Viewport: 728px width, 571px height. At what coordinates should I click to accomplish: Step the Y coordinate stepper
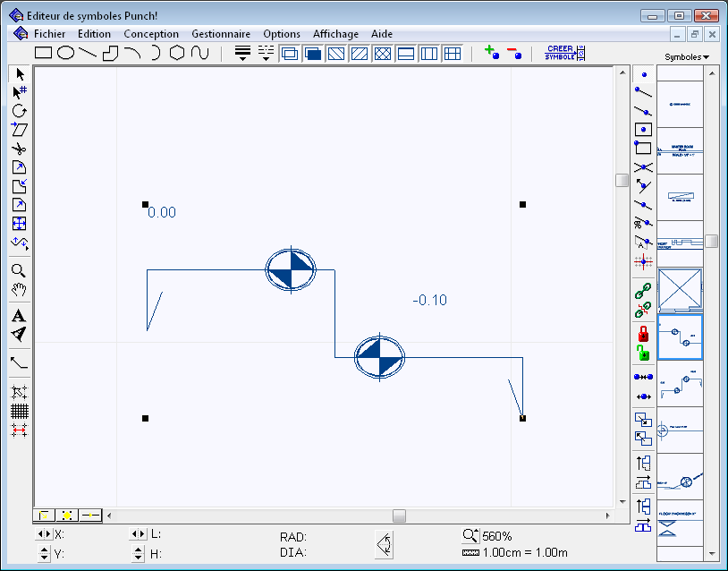click(44, 553)
